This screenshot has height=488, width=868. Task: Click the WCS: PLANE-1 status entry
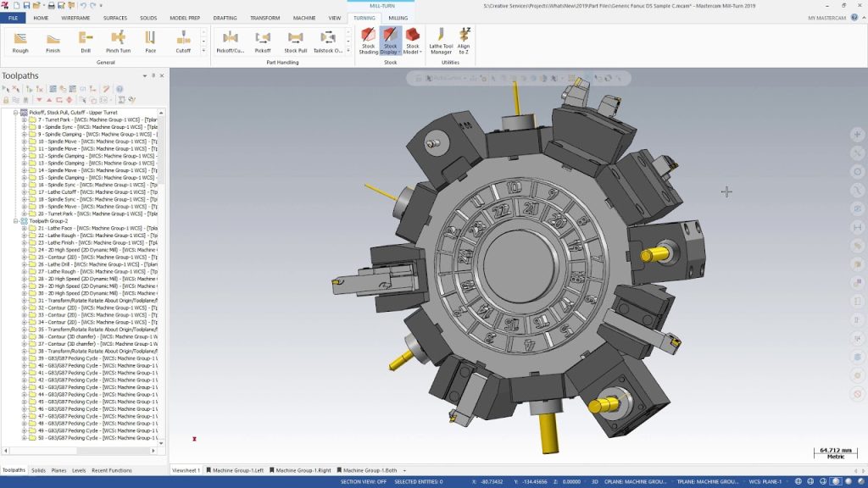click(x=765, y=482)
